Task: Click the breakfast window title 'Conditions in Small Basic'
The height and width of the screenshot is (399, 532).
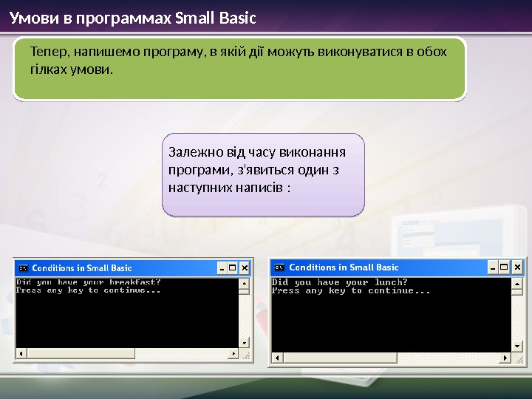Action: coord(82,268)
